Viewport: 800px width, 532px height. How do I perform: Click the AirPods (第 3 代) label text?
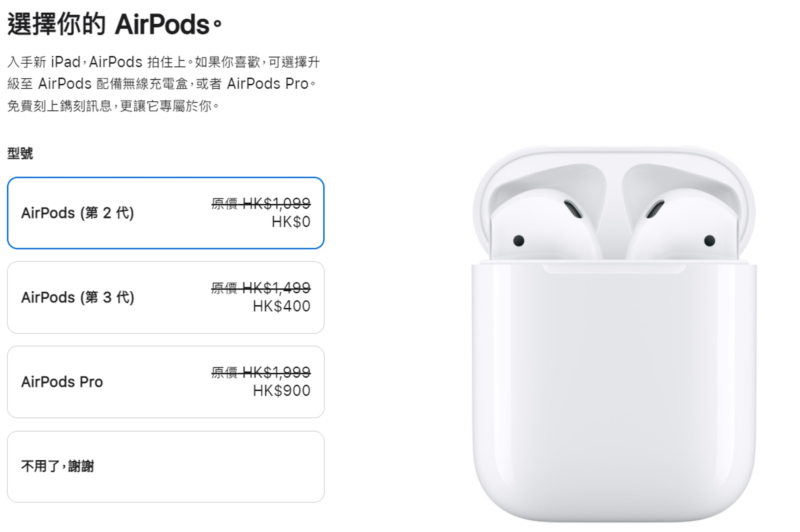point(77,297)
